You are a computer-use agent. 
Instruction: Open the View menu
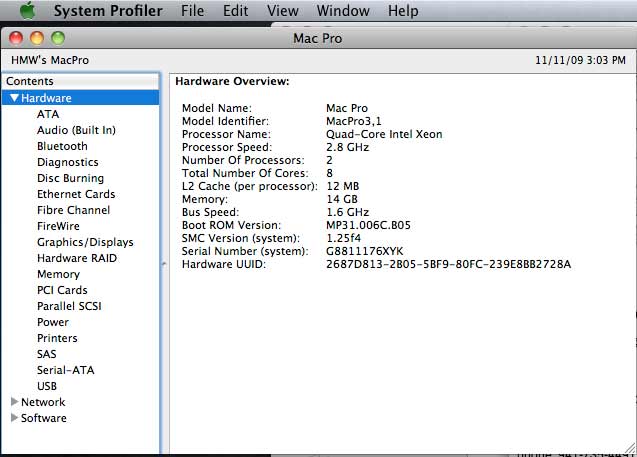[283, 11]
